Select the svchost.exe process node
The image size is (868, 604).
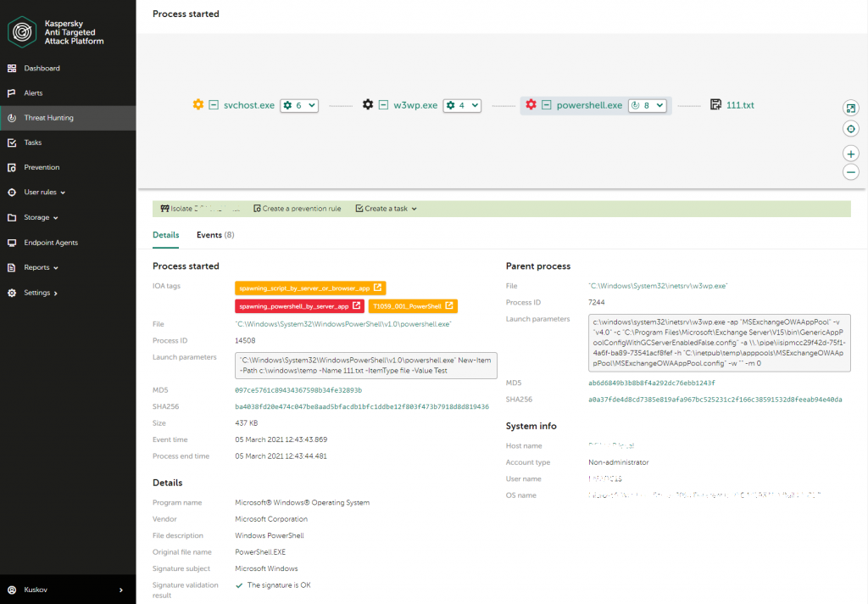tap(249, 105)
